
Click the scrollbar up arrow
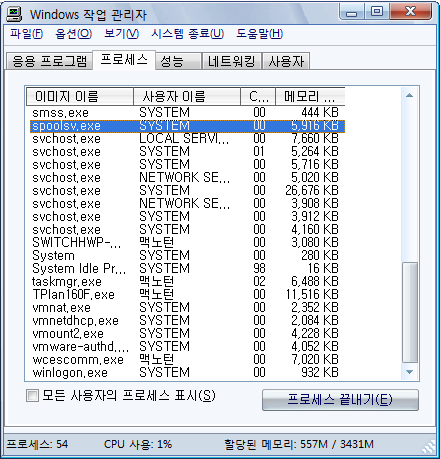point(410,96)
